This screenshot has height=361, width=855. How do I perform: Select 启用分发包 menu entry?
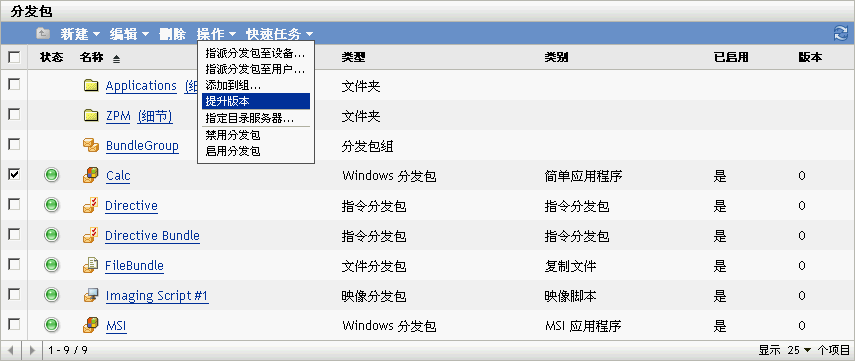(256, 151)
